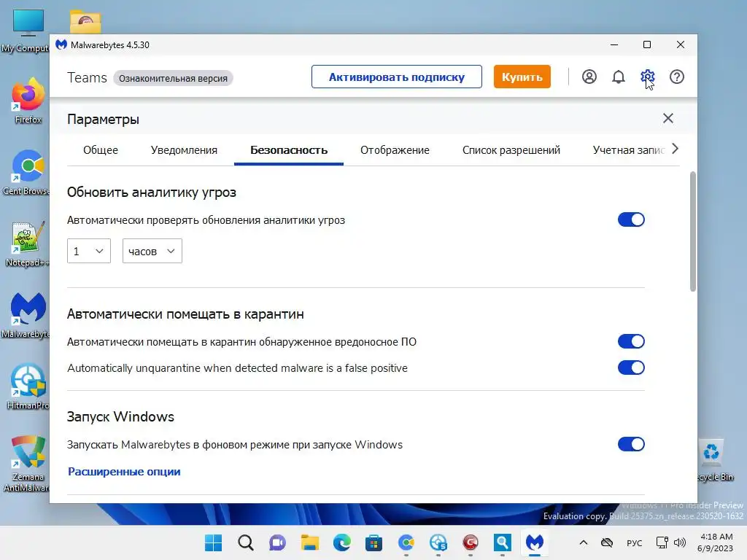Open Microsoft Store from the taskbar
Image resolution: width=747 pixels, height=560 pixels.
tap(374, 542)
